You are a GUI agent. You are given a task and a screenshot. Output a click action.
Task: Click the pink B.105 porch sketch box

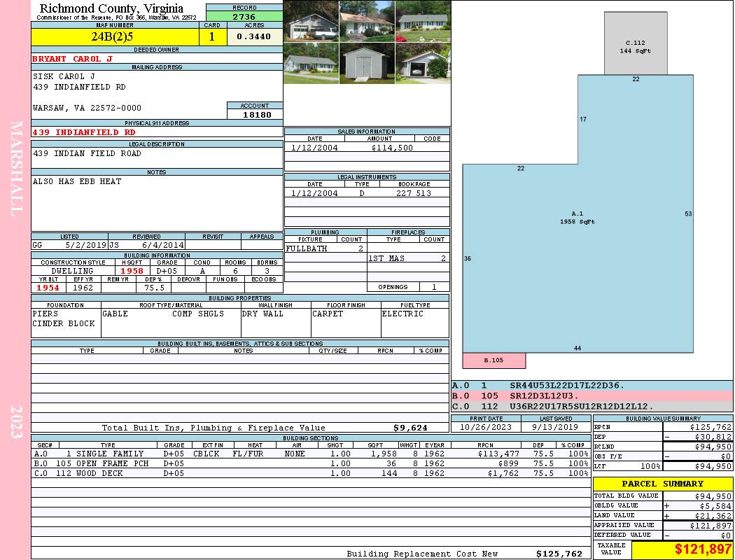493,360
